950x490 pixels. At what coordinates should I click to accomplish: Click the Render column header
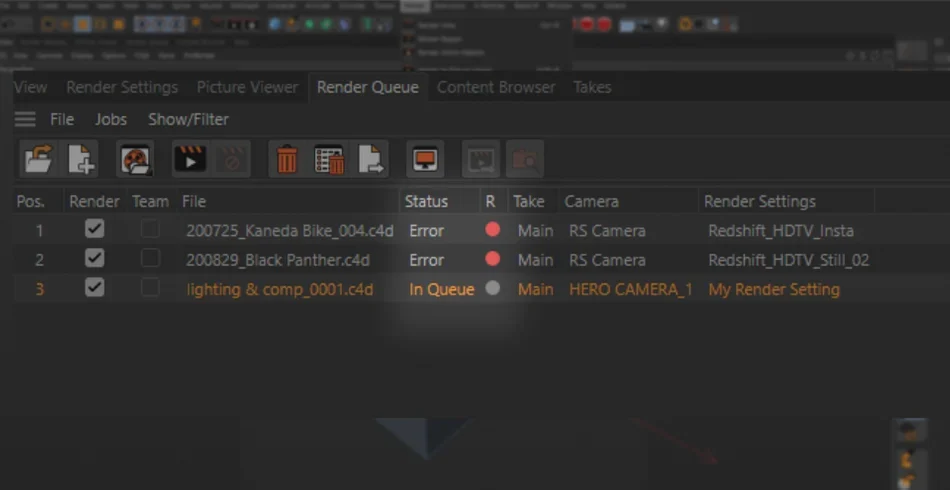[94, 202]
